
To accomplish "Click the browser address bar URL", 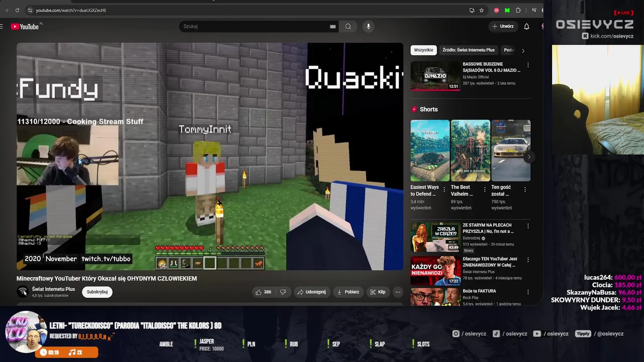I will 71,10.
